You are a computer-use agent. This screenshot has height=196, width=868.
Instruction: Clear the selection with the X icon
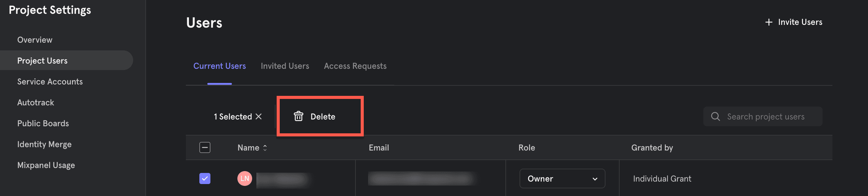(x=259, y=116)
